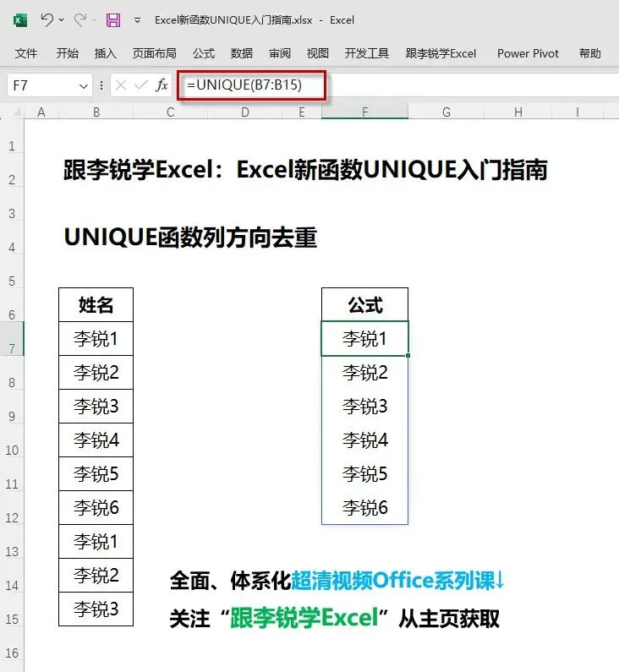Click the 公式 header cell

pyautogui.click(x=364, y=305)
